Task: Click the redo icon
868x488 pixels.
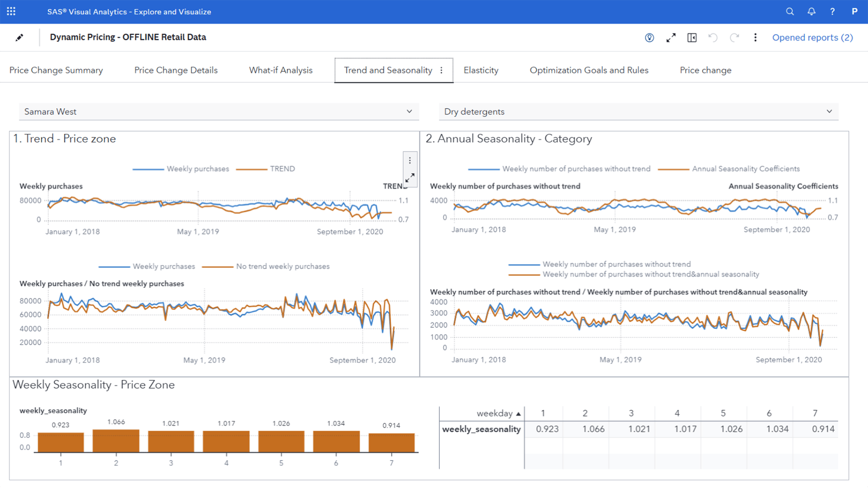Action: pyautogui.click(x=734, y=37)
